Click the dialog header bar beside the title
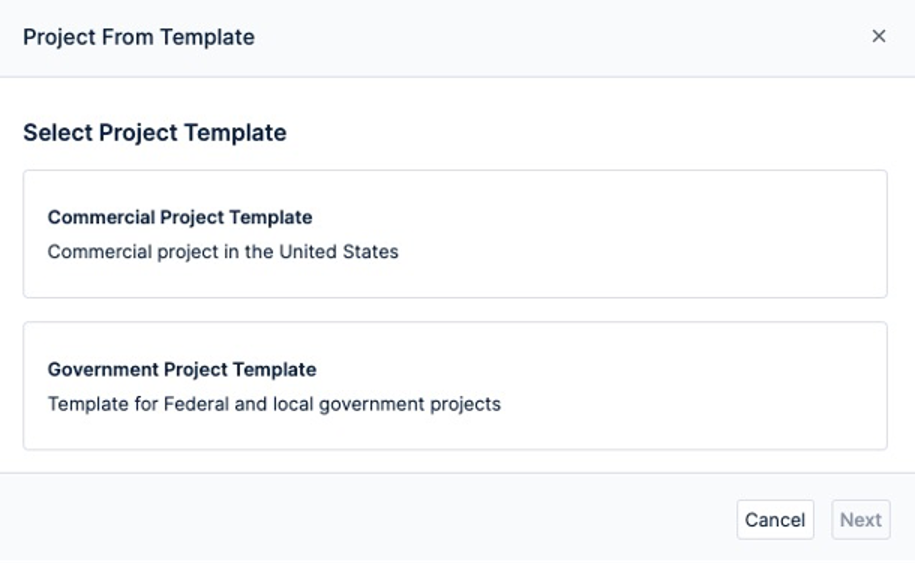Viewport: 916px width, 564px height. [550, 37]
